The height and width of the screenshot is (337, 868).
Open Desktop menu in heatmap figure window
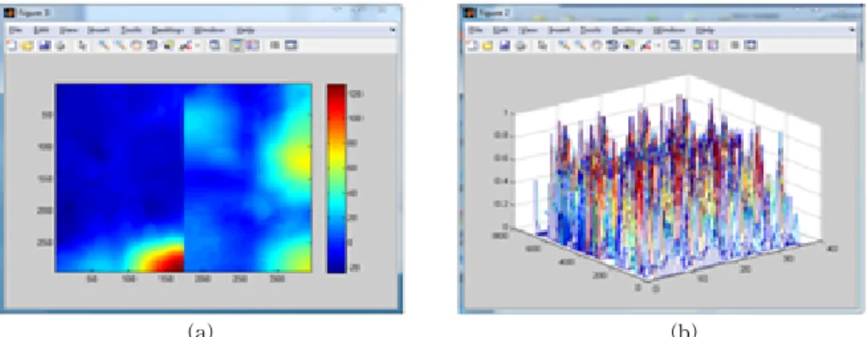point(168,30)
